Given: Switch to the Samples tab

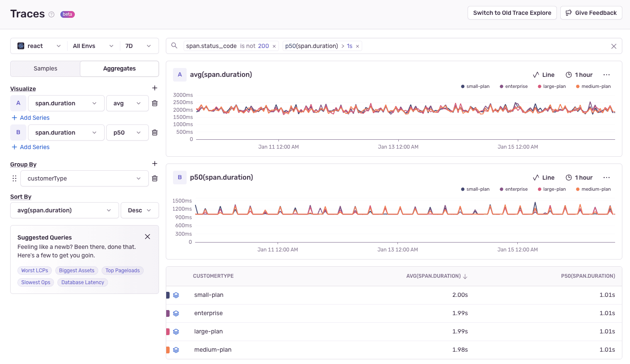Looking at the screenshot, I should 45,68.
